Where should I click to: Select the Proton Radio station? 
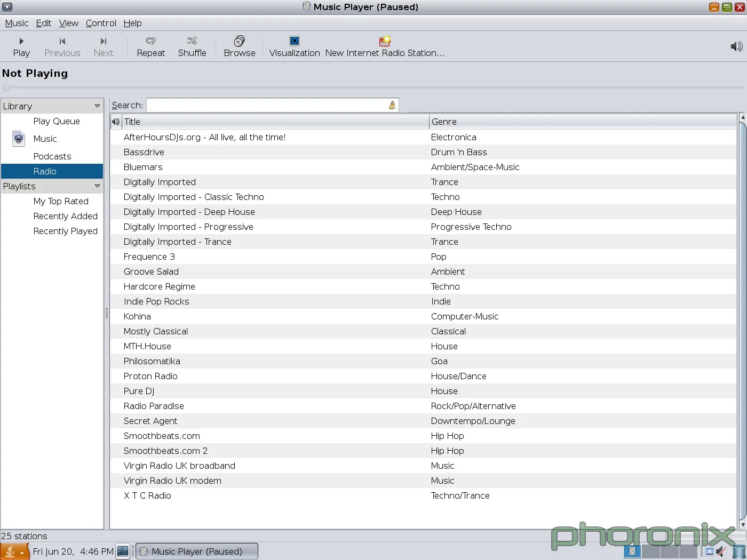pos(423,376)
